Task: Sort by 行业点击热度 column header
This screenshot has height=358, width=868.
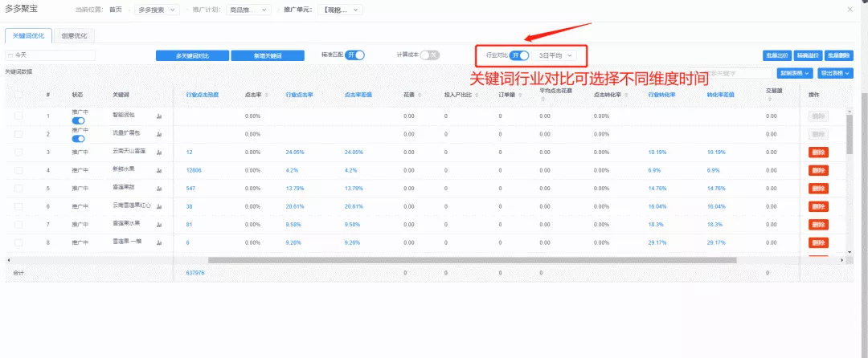Action: 203,95
